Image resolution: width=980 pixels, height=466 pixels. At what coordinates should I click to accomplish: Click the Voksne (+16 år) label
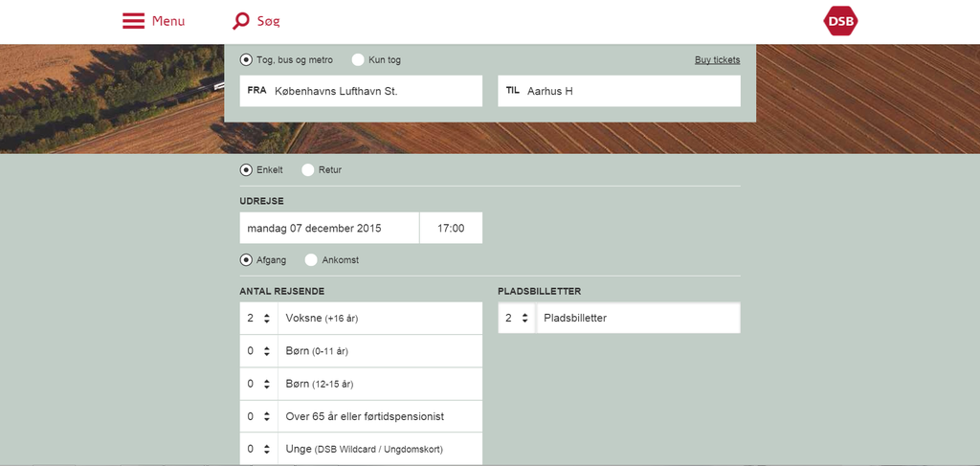pos(322,318)
